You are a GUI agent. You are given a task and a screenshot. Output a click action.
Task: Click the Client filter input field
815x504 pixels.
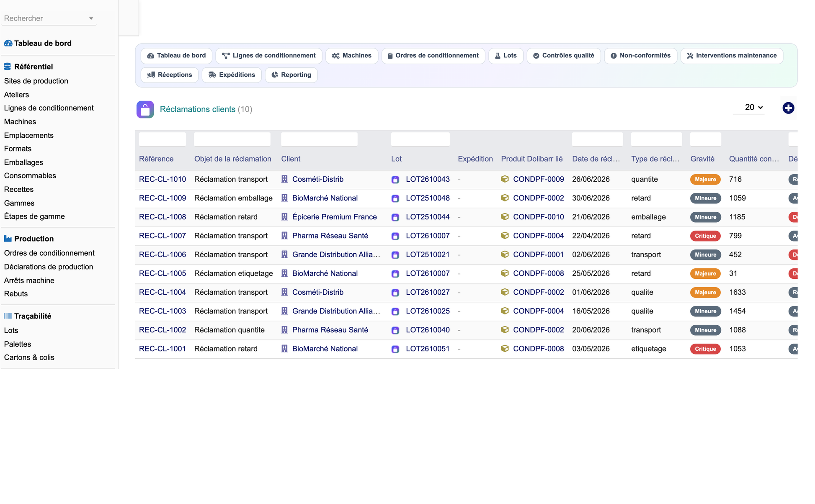click(320, 139)
